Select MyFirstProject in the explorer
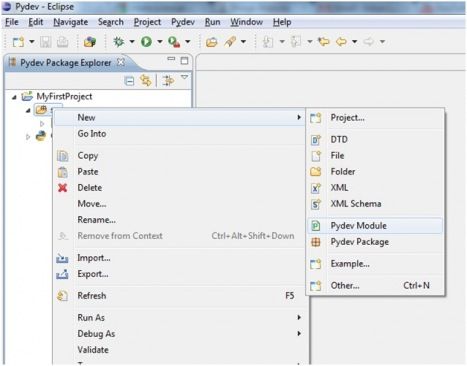This screenshot has height=366, width=467. (64, 97)
